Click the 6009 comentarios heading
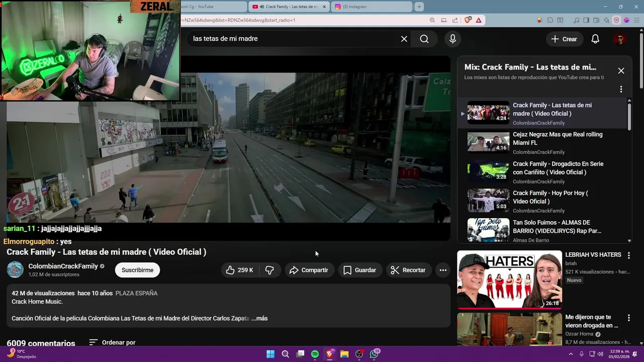This screenshot has width=644, height=362. click(x=41, y=343)
